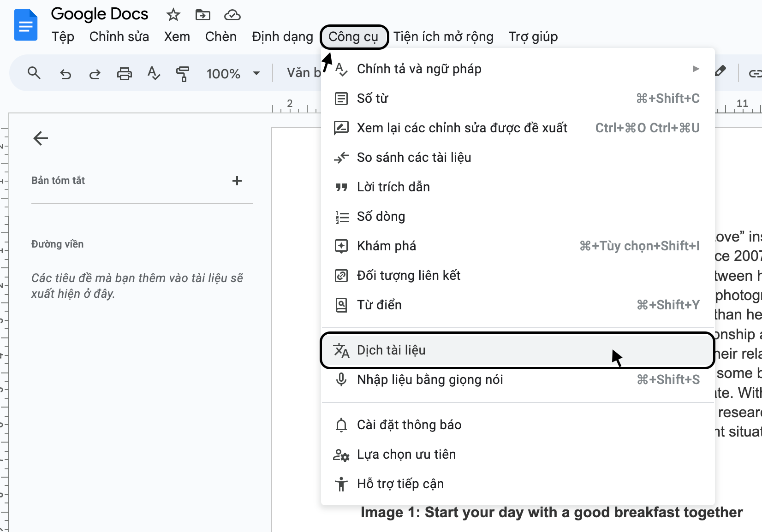Choose Số từ from the menu
This screenshot has height=532, width=762.
(x=517, y=99)
